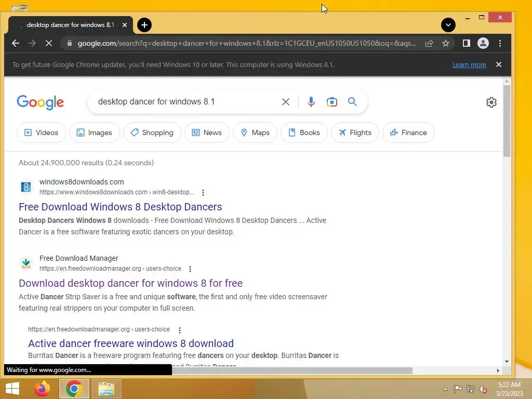This screenshot has width=532, height=399.
Task: Switch to the Maps results tab
Action: 255,132
